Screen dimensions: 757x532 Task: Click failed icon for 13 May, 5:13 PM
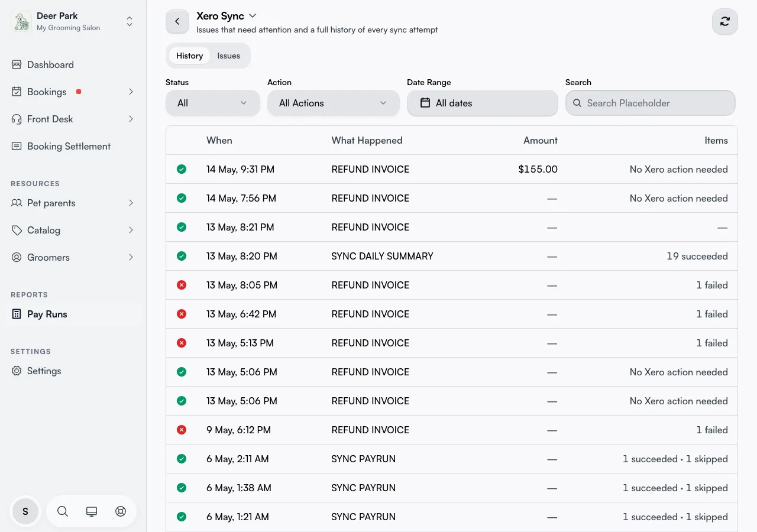point(182,343)
